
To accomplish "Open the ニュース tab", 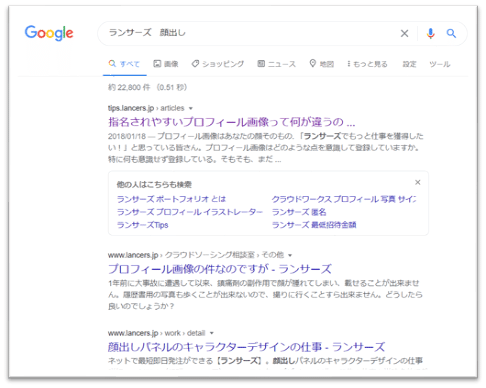I will click(277, 64).
